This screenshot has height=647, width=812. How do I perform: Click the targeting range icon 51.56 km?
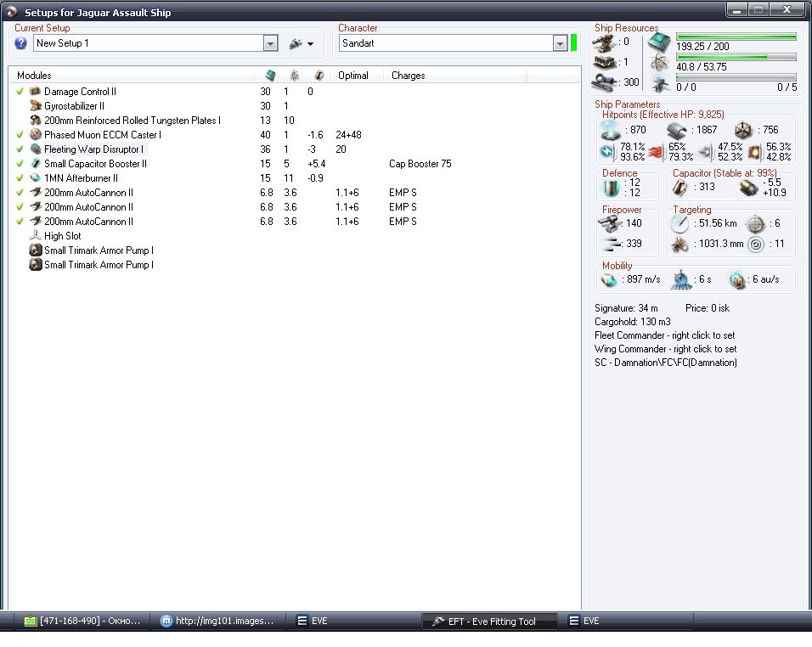pyautogui.click(x=679, y=223)
